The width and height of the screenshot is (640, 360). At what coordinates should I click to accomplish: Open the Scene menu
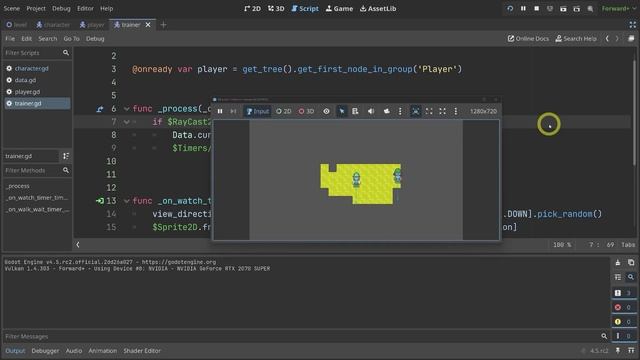tap(11, 8)
